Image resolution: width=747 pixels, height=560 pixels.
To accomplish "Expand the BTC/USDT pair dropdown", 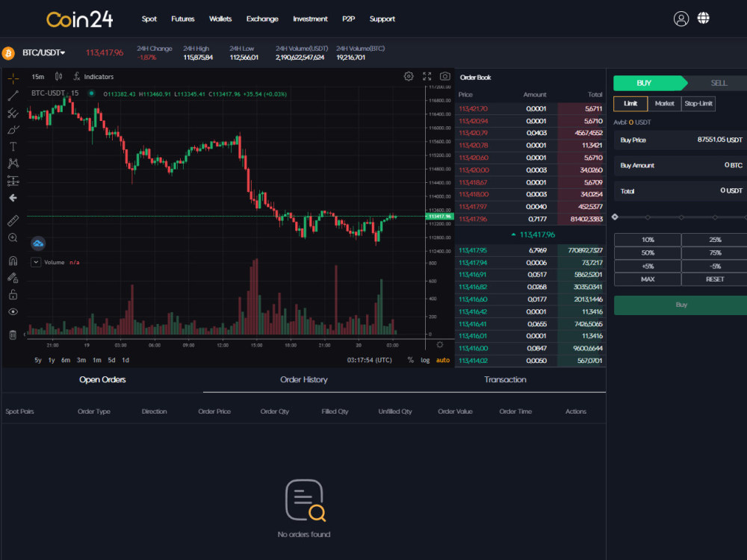I will [43, 52].
